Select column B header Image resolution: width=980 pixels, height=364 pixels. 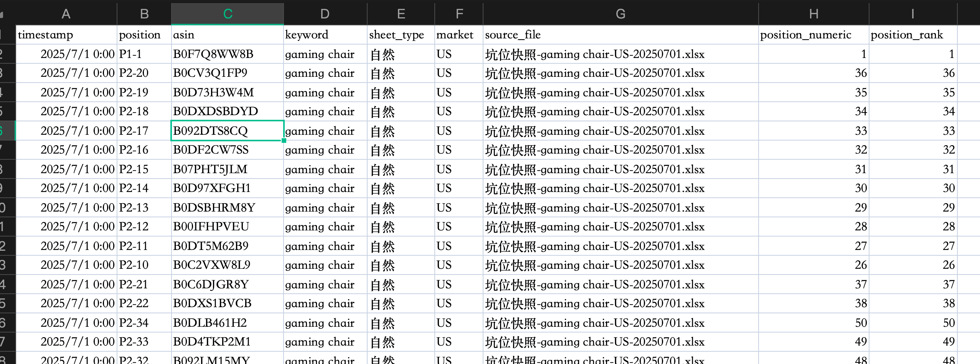point(144,14)
